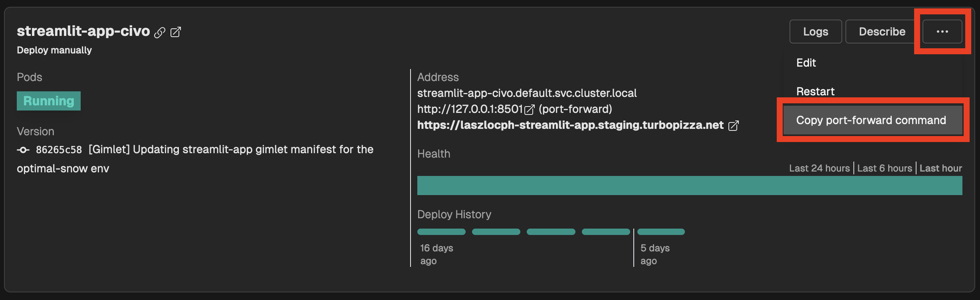This screenshot has width=980, height=300.
Task: Toggle the three-dots more options menu
Action: coord(942,32)
